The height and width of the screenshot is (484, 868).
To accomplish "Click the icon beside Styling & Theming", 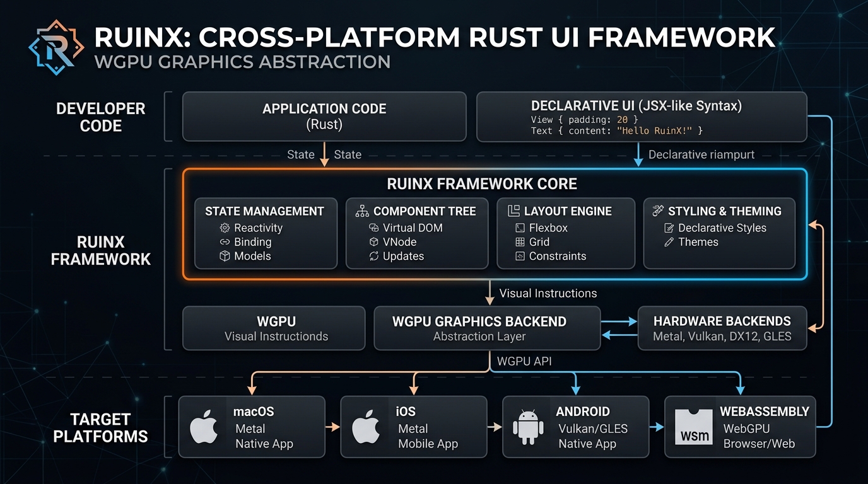I will tap(657, 211).
